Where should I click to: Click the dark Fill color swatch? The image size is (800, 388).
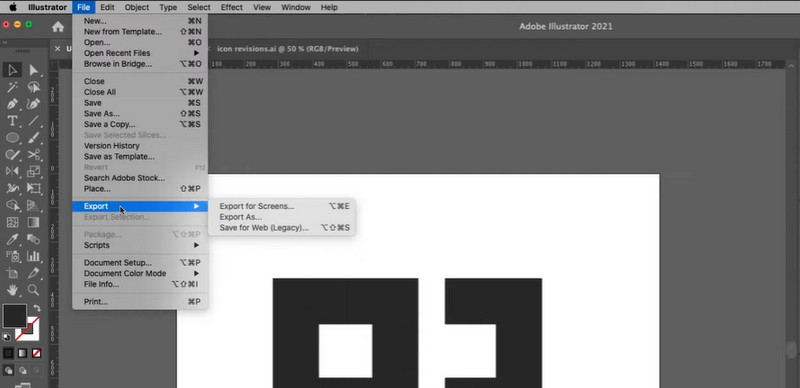click(x=15, y=316)
